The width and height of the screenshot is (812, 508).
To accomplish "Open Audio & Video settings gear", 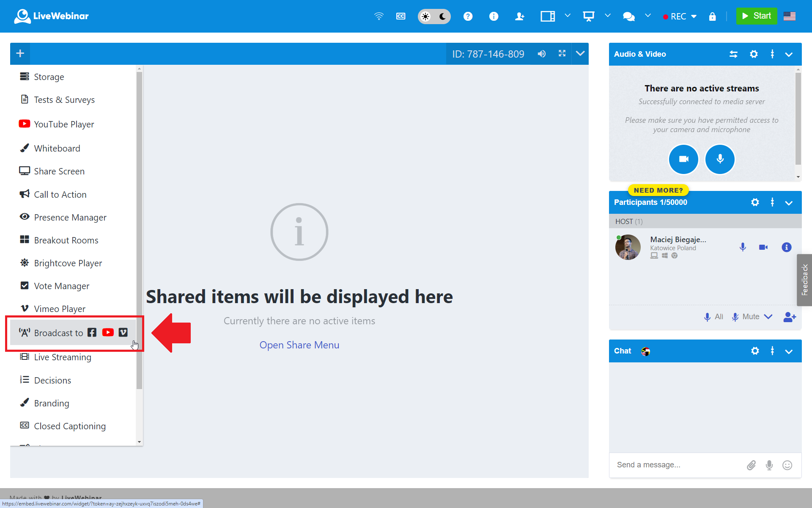I will (754, 54).
